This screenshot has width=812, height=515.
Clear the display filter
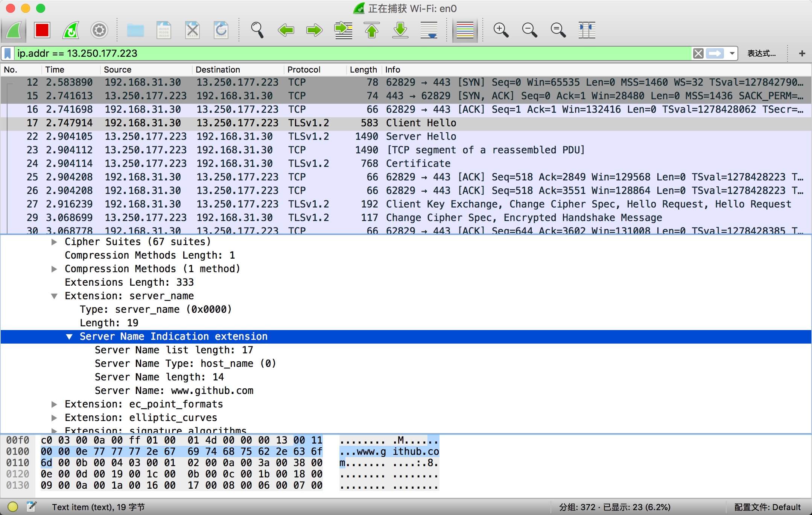(x=698, y=53)
